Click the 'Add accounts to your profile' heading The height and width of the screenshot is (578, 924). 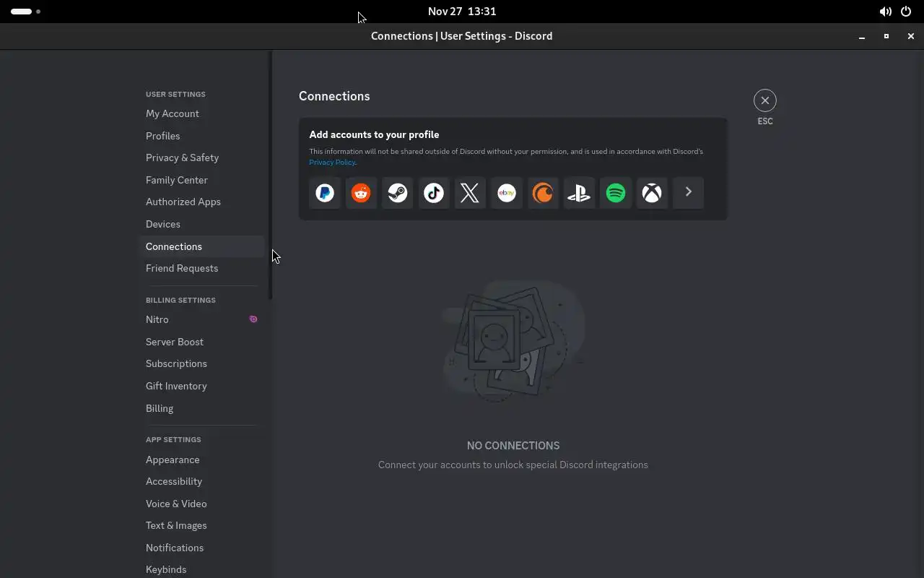coord(374,134)
